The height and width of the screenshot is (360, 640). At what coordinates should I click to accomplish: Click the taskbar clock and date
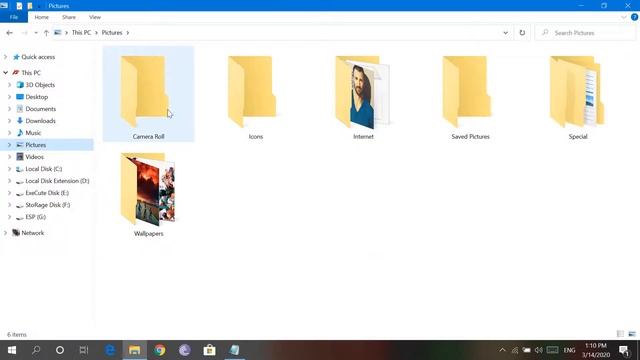(x=596, y=350)
